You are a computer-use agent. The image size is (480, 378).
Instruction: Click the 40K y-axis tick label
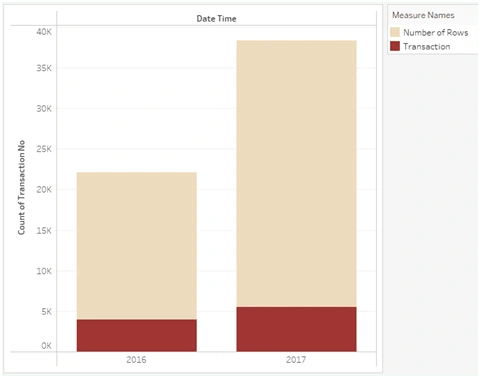(x=44, y=32)
